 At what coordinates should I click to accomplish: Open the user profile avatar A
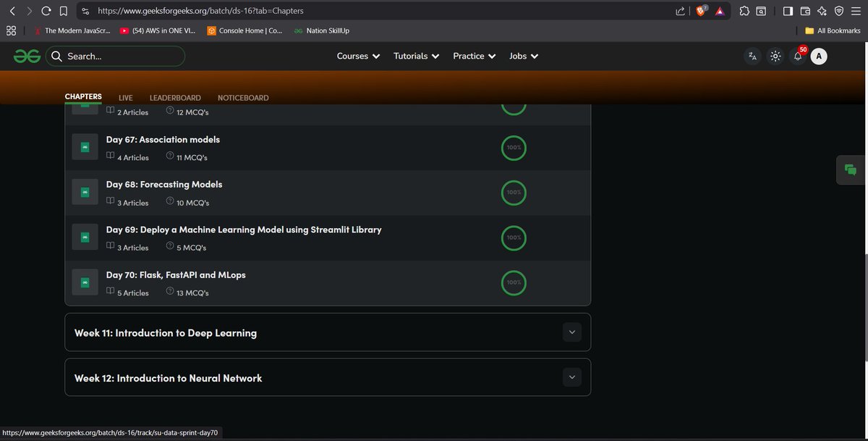tap(819, 56)
